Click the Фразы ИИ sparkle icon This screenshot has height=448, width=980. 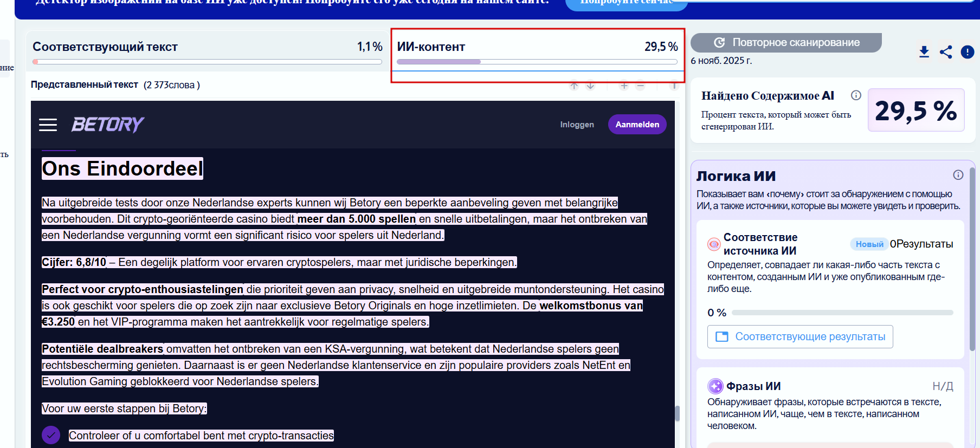pyautogui.click(x=715, y=386)
